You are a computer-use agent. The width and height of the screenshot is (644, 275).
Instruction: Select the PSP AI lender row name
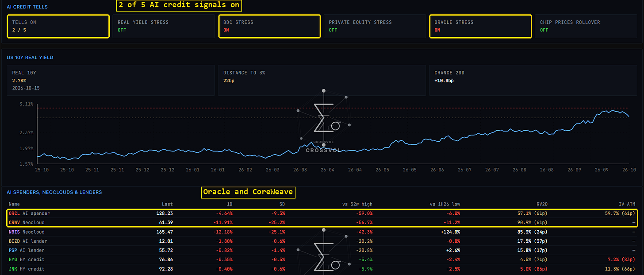tap(27, 251)
